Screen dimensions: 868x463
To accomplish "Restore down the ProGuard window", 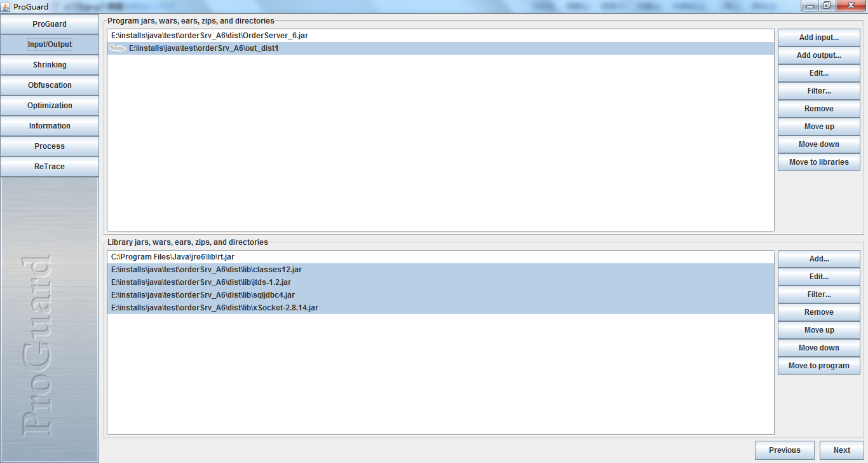I will pos(827,6).
